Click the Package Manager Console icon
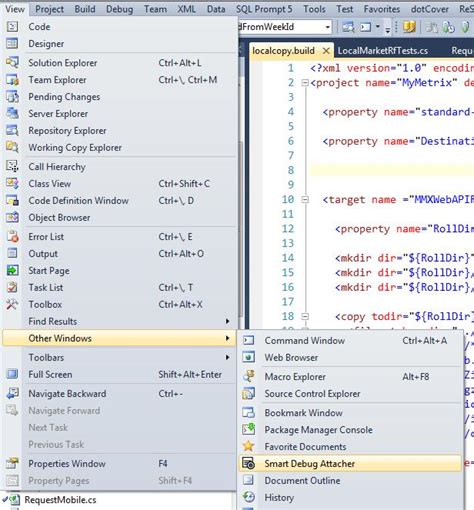The width and height of the screenshot is (474, 510). (x=249, y=429)
